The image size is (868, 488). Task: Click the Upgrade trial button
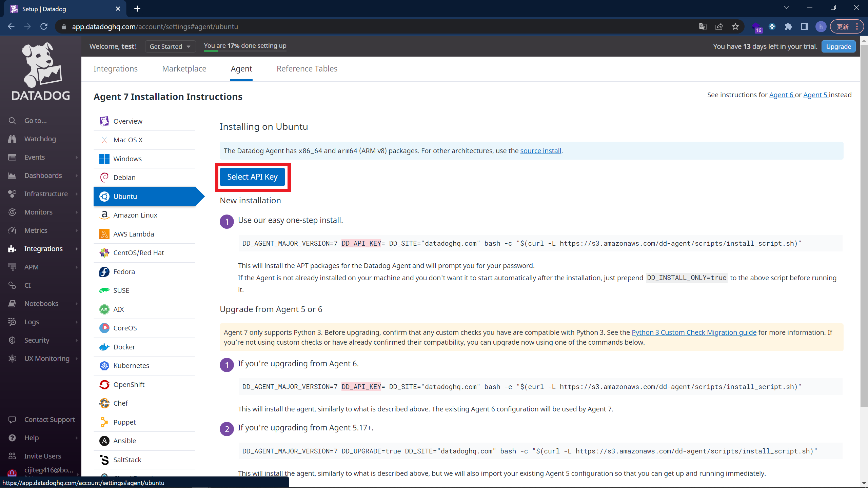coord(839,46)
